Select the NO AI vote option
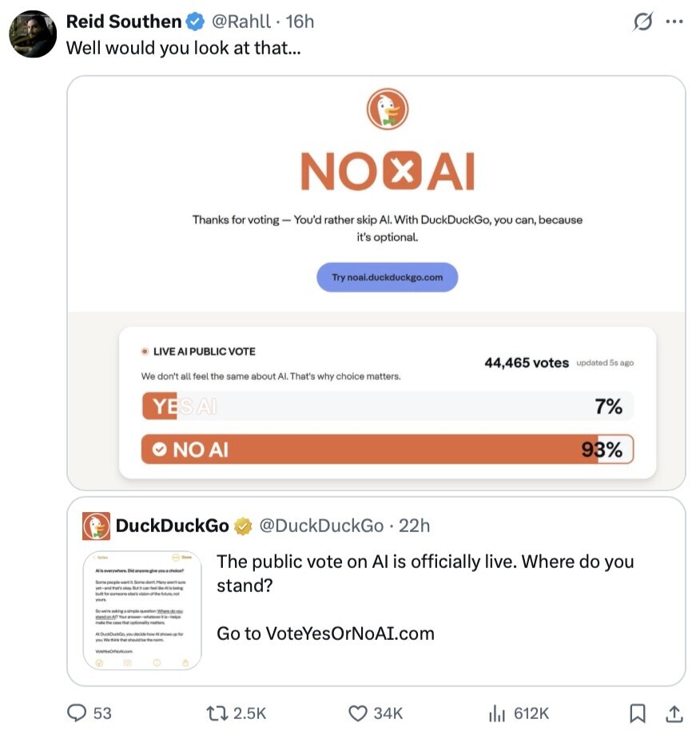700x735 pixels. tap(387, 449)
